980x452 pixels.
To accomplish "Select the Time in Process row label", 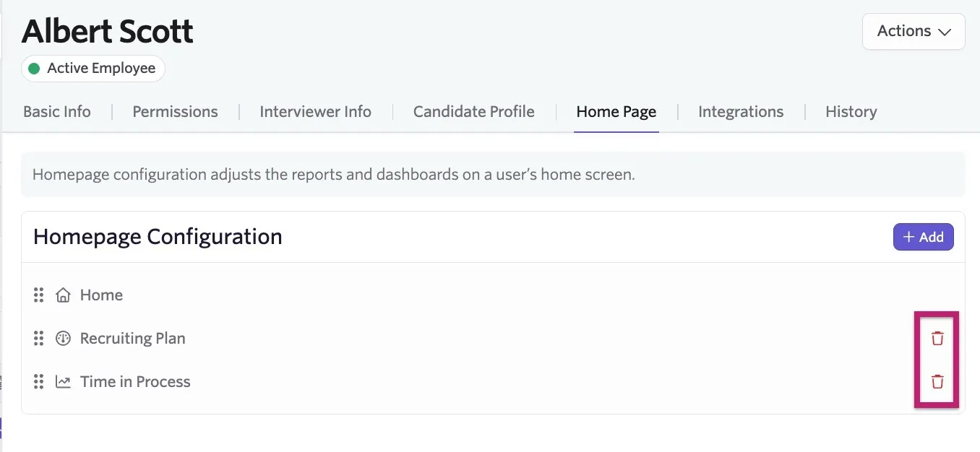I will coord(135,381).
